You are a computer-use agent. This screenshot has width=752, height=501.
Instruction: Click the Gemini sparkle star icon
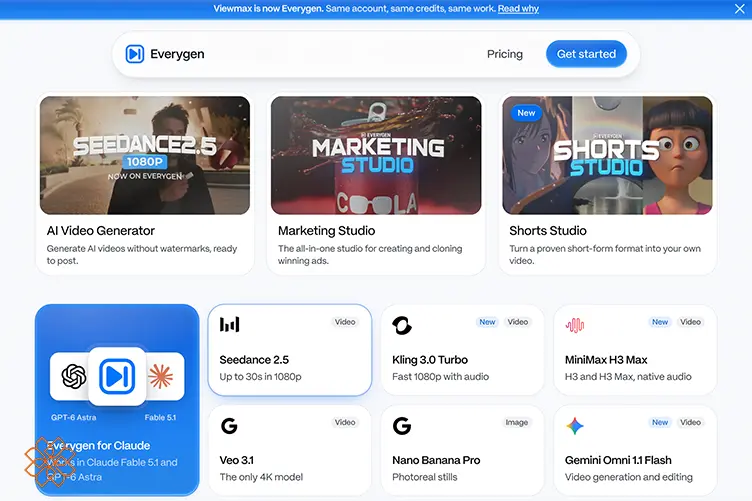coord(575,426)
